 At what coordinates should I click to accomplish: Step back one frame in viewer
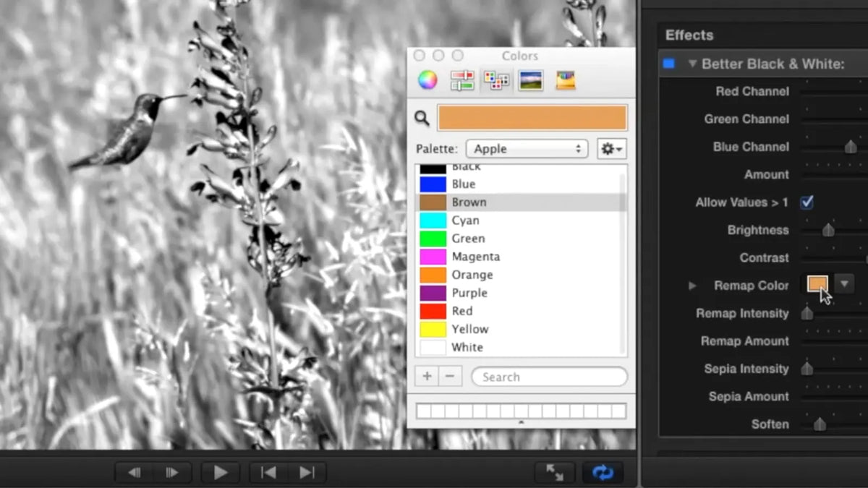point(134,473)
